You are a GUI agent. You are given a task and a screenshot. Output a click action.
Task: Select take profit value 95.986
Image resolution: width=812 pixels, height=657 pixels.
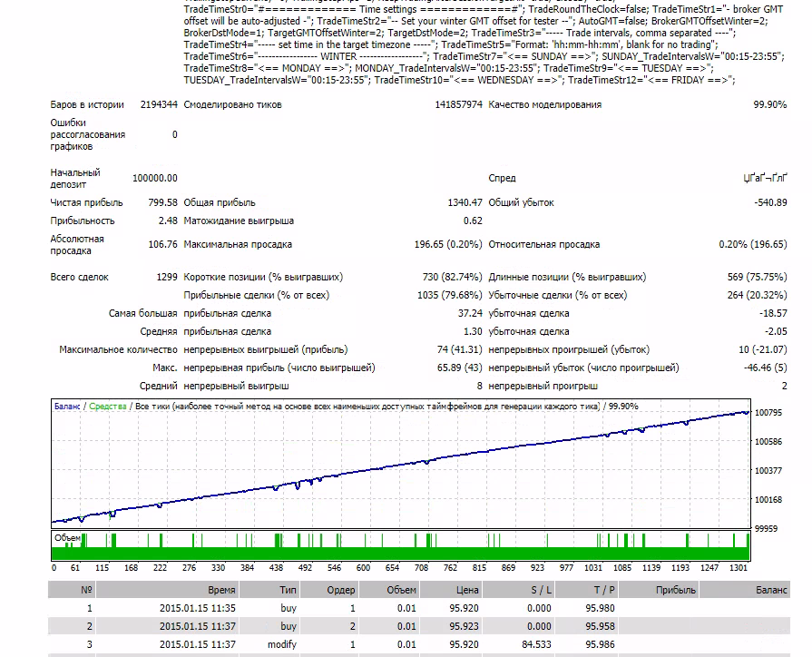click(601, 644)
